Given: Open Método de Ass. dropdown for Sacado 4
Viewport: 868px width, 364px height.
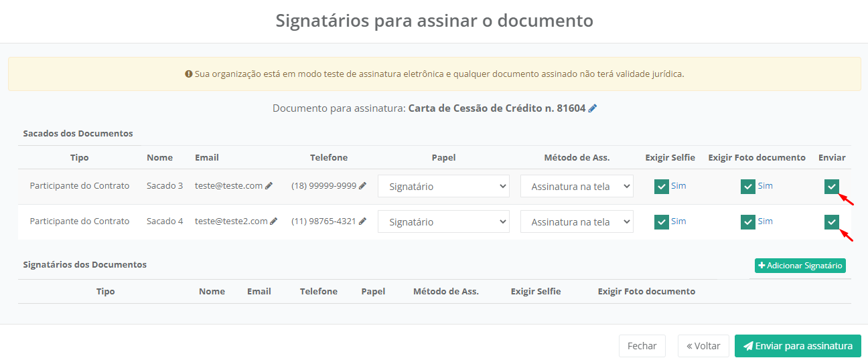Looking at the screenshot, I should click(x=577, y=222).
